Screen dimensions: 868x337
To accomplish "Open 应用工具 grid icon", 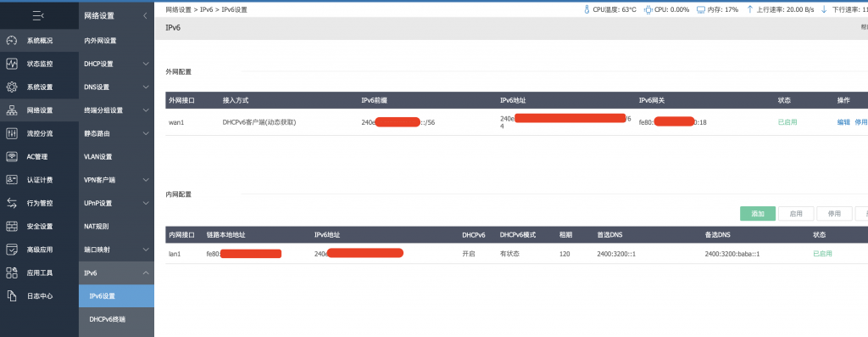I will [x=12, y=272].
